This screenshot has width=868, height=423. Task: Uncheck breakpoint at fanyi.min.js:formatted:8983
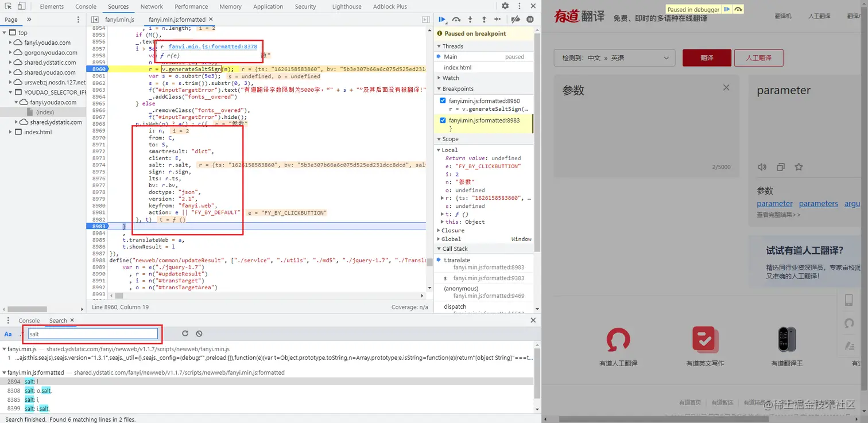(443, 121)
